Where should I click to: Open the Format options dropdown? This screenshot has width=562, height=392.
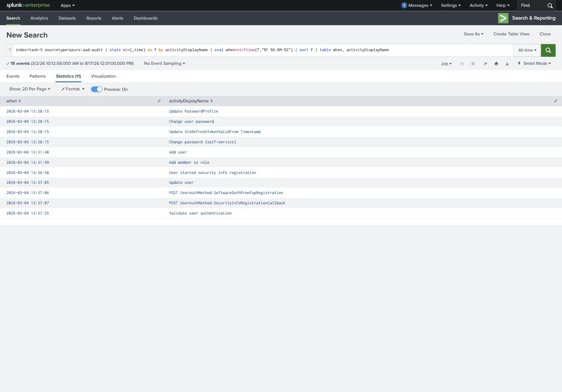tap(73, 89)
